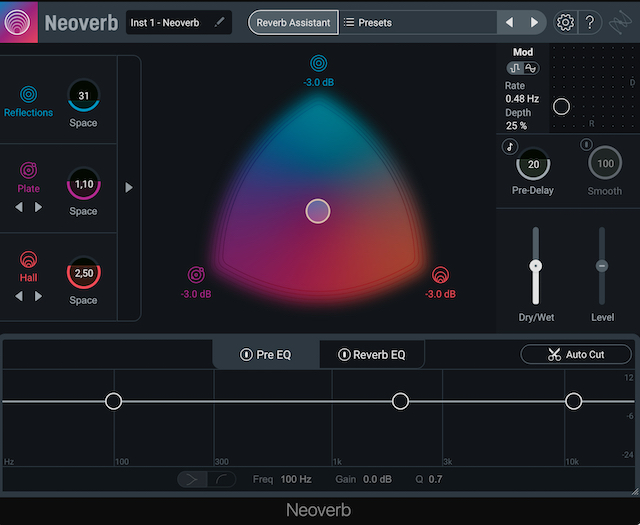640x525 pixels.
Task: Click Reflections -3.0 dB level value
Action: [319, 82]
